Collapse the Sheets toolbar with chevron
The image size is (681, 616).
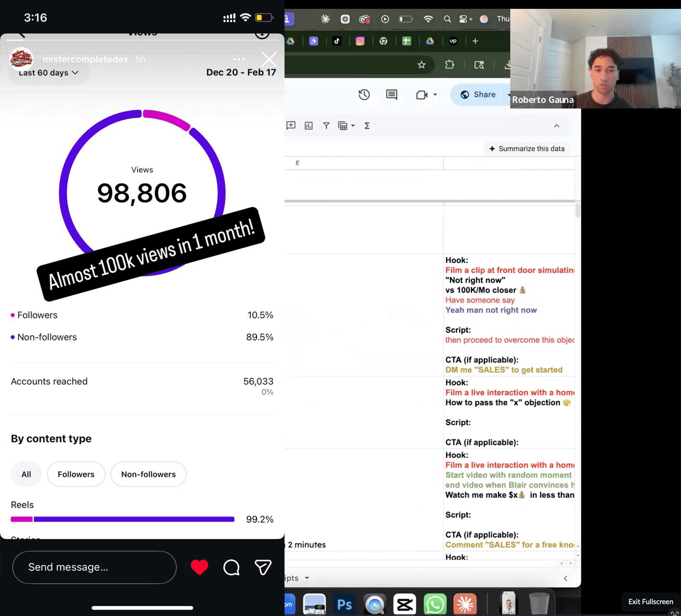coord(557,126)
